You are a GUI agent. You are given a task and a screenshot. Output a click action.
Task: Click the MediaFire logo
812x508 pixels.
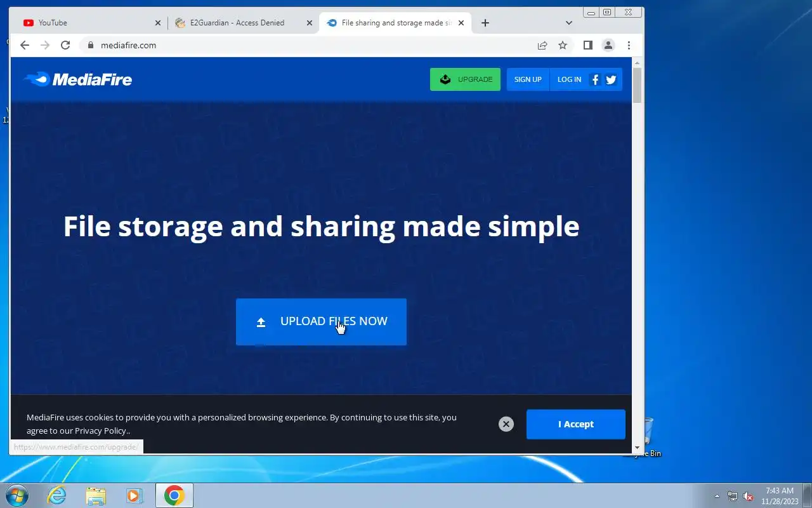point(77,79)
